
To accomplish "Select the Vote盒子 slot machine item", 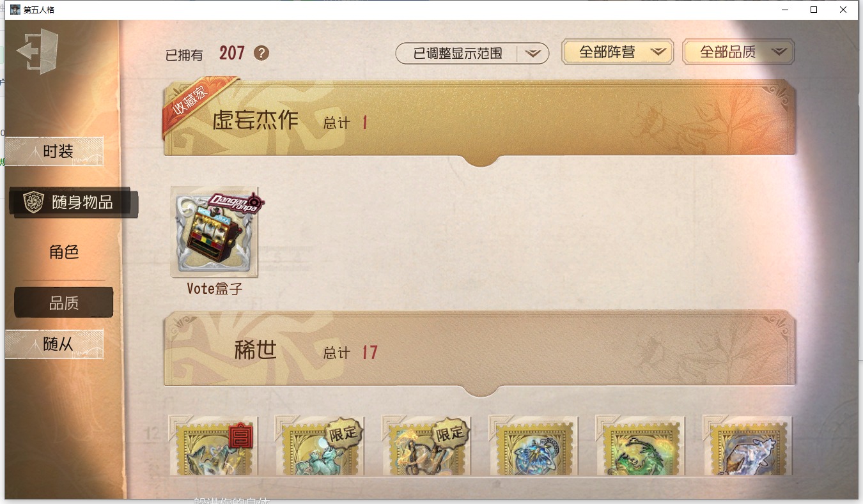I will pyautogui.click(x=214, y=233).
